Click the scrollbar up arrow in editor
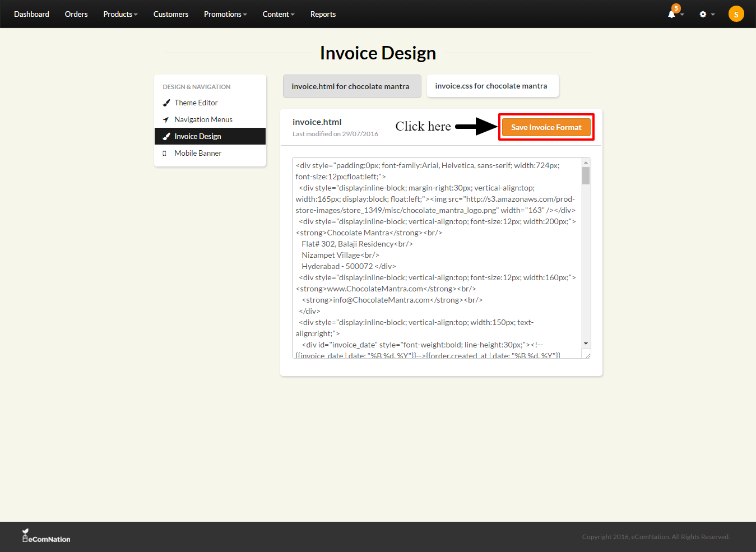756x552 pixels. tap(586, 163)
